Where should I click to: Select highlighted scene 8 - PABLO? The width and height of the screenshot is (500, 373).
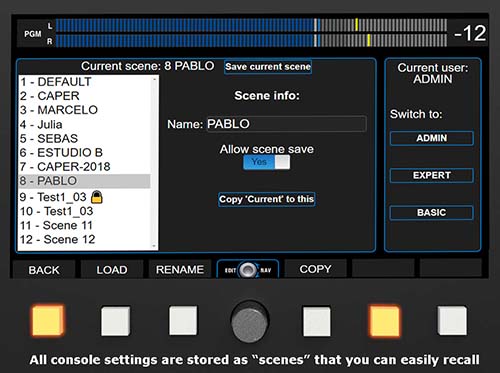click(85, 181)
